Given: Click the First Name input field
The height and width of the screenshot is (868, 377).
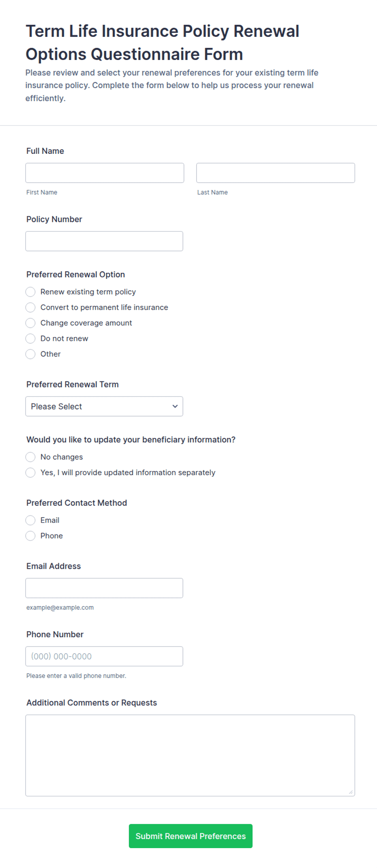Looking at the screenshot, I should [105, 173].
